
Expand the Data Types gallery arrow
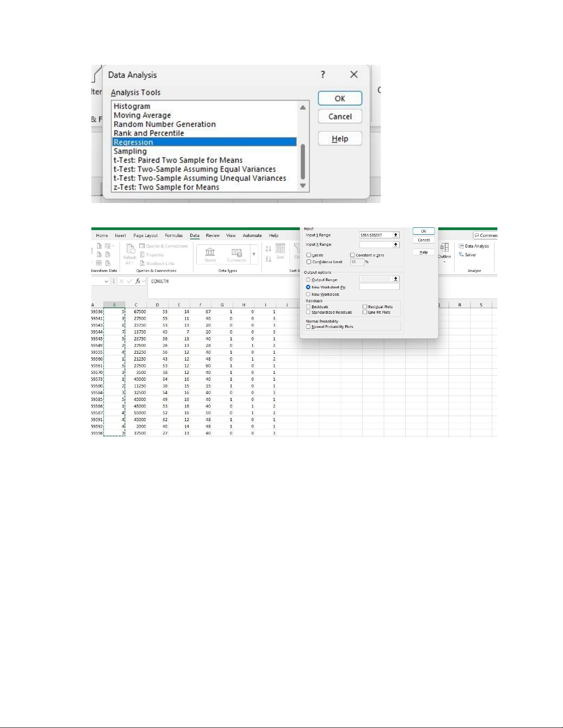[x=254, y=254]
